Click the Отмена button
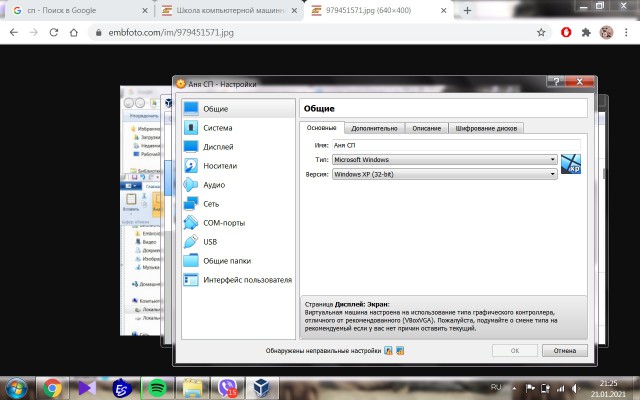The height and width of the screenshot is (400, 640). click(x=565, y=351)
